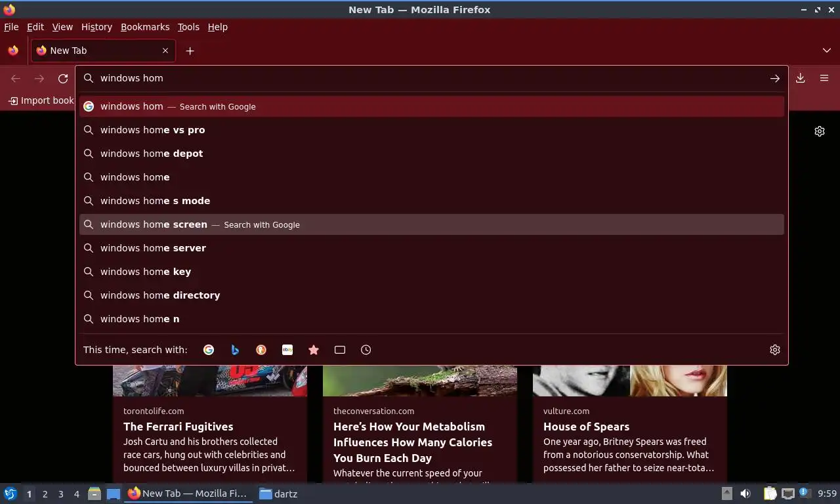Click the clock showing 9:59
The width and height of the screenshot is (840, 504).
[x=827, y=493]
